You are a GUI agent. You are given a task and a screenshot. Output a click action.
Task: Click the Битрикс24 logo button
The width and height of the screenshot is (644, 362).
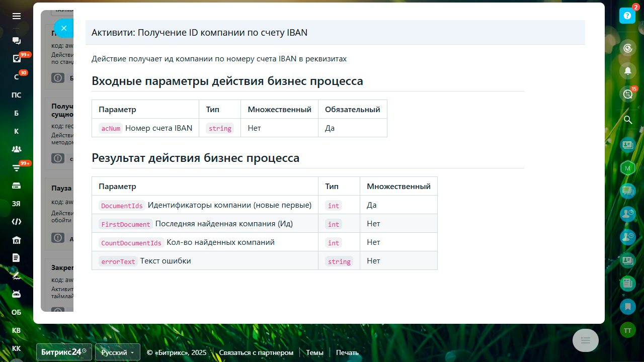64,352
